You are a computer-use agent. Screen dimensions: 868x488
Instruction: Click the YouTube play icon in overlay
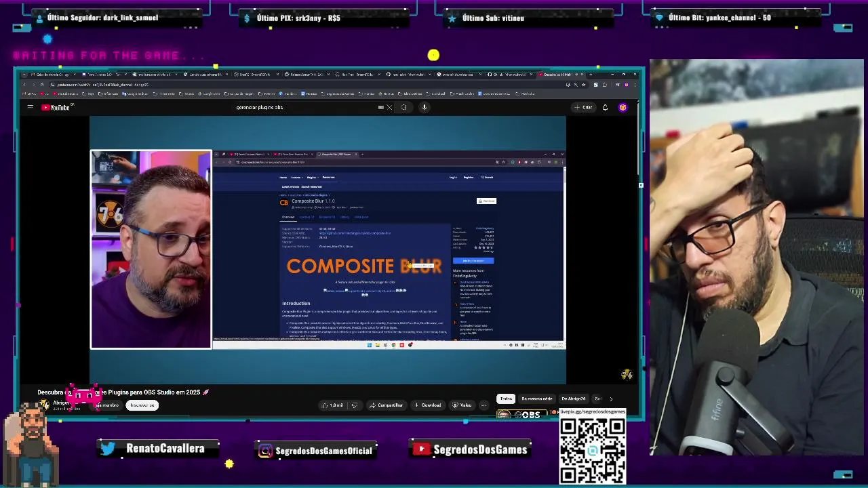(422, 449)
